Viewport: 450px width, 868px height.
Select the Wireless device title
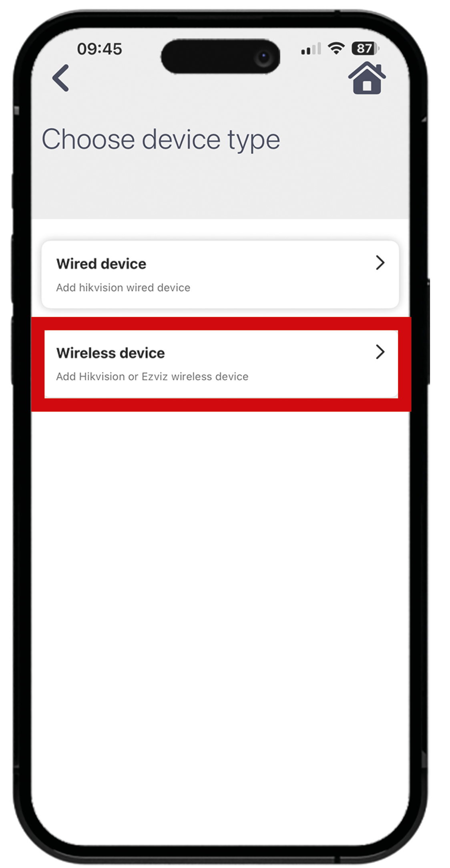[110, 353]
